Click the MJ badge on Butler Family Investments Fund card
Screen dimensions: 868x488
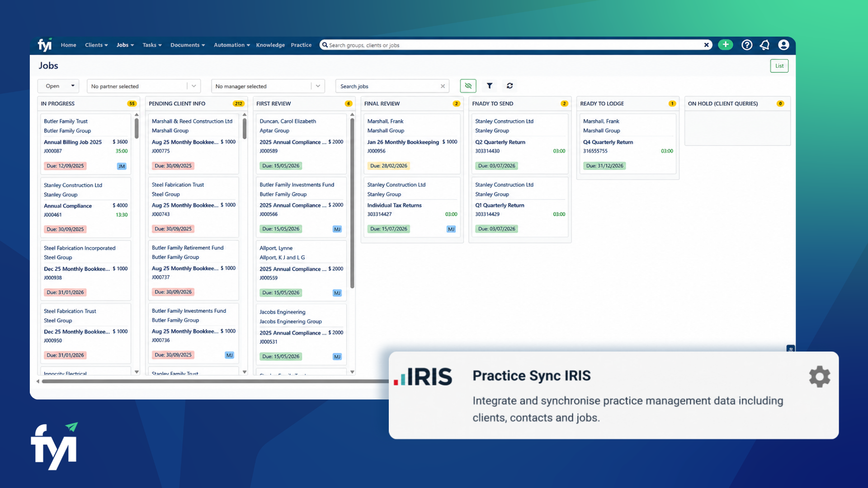[337, 229]
